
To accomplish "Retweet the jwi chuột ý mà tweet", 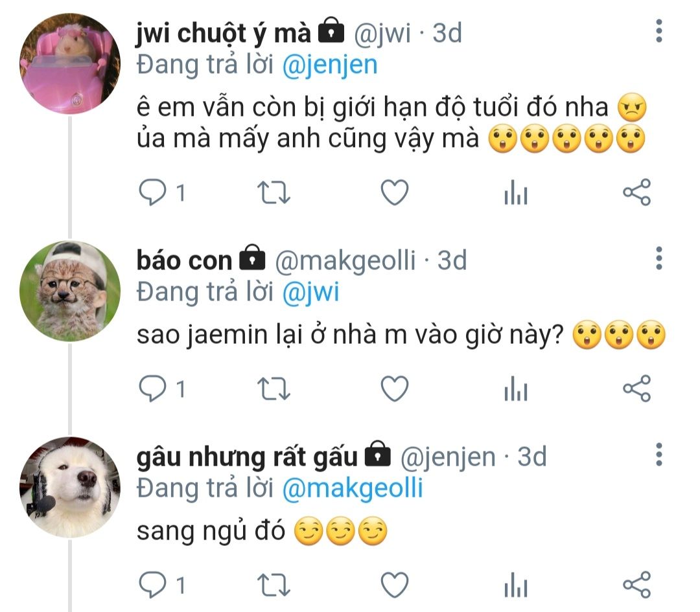I will coord(274,193).
